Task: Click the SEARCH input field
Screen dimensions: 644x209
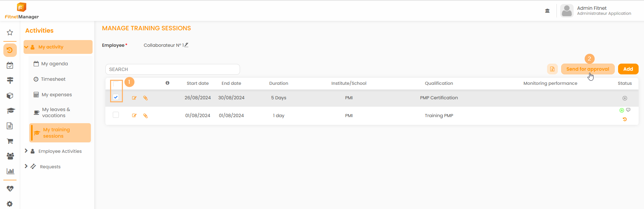Action: coord(172,69)
